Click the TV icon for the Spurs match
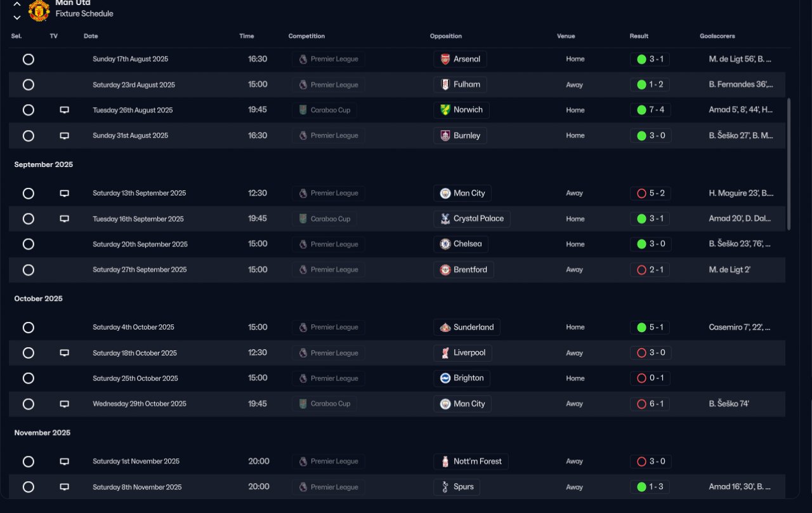This screenshot has height=513, width=812. pos(64,487)
